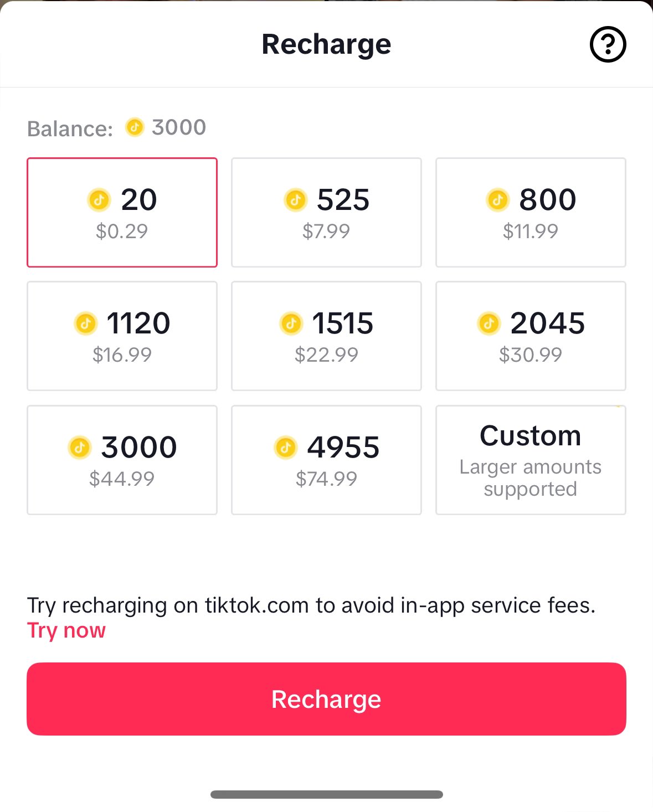
Task: Select the 1120 coins for $16.99
Action: [x=122, y=336]
